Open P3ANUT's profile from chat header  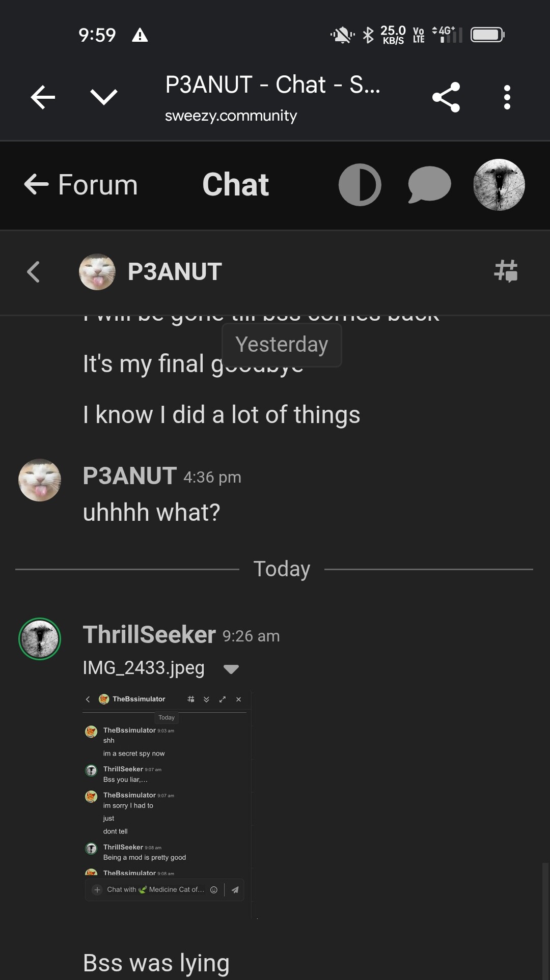click(x=174, y=271)
